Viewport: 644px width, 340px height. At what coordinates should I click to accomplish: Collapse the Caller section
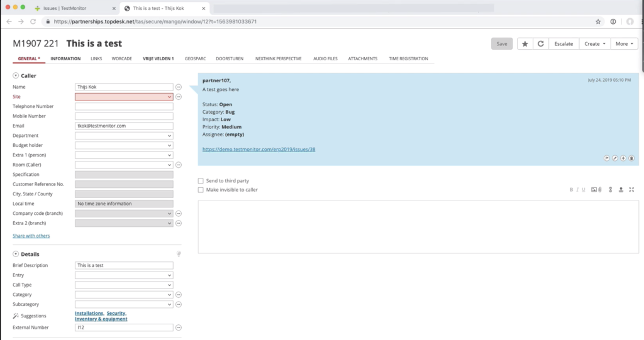point(16,75)
